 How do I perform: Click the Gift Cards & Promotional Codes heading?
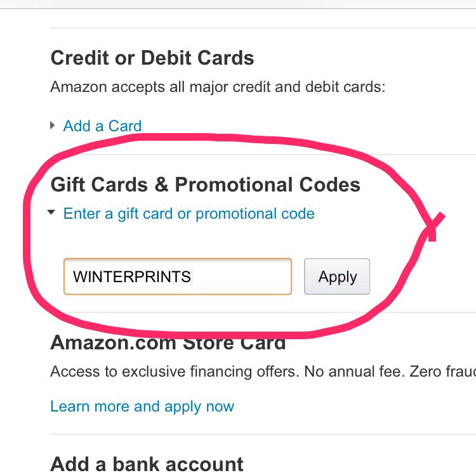click(x=205, y=185)
